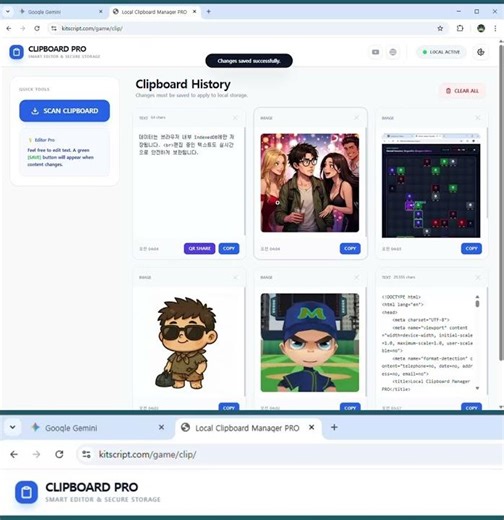Remove the HTML code card using its X
504x520 pixels.
(x=478, y=277)
